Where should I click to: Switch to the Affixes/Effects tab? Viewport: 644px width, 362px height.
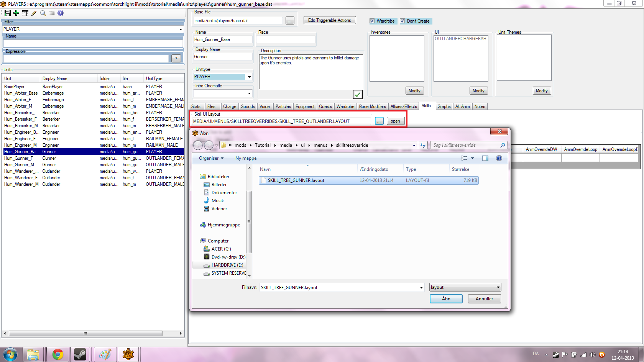pos(404,106)
